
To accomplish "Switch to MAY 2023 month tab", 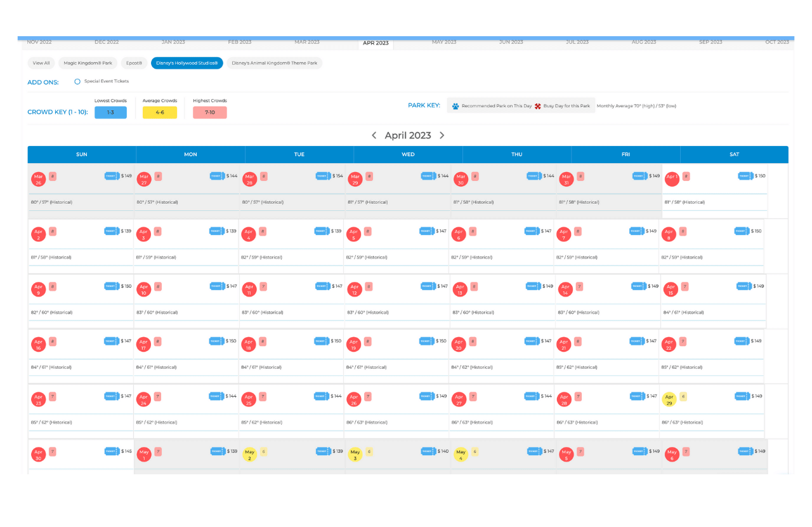I will point(444,42).
